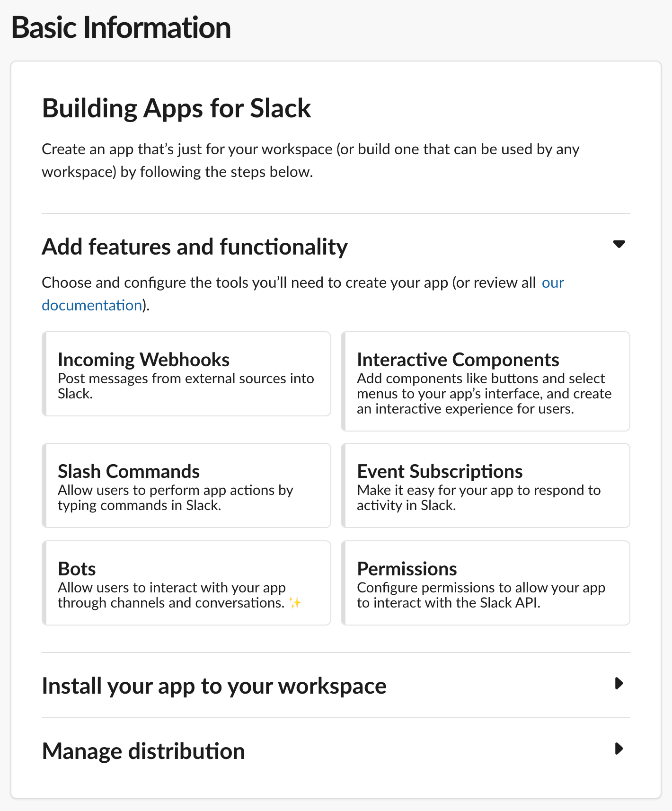Screen dimensions: 672x811
Task: Open the Interactive Components feature card
Action: coord(486,381)
